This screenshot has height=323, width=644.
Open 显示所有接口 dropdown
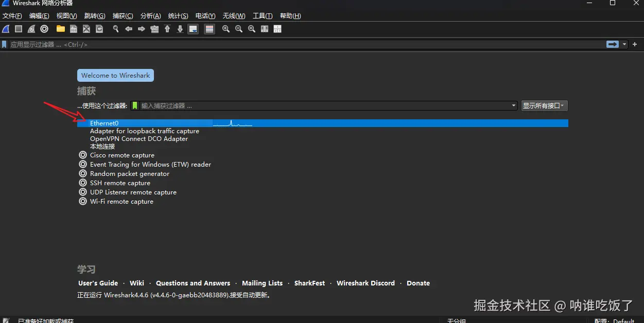544,105
